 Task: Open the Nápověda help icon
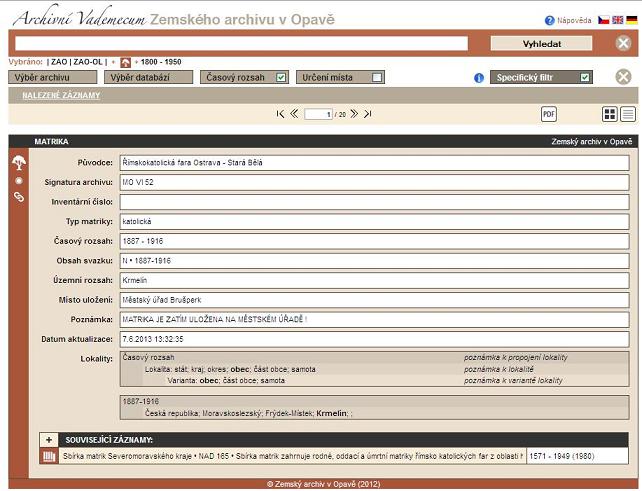click(x=549, y=20)
